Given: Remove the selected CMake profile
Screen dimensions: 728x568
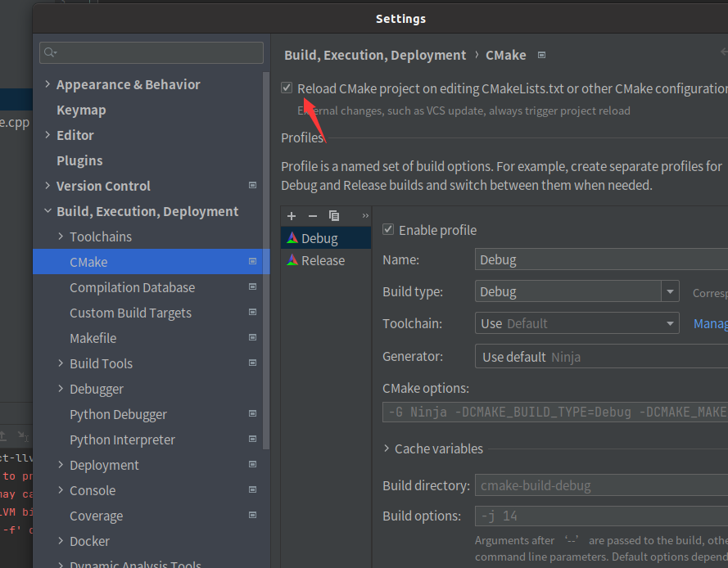Looking at the screenshot, I should (x=313, y=216).
